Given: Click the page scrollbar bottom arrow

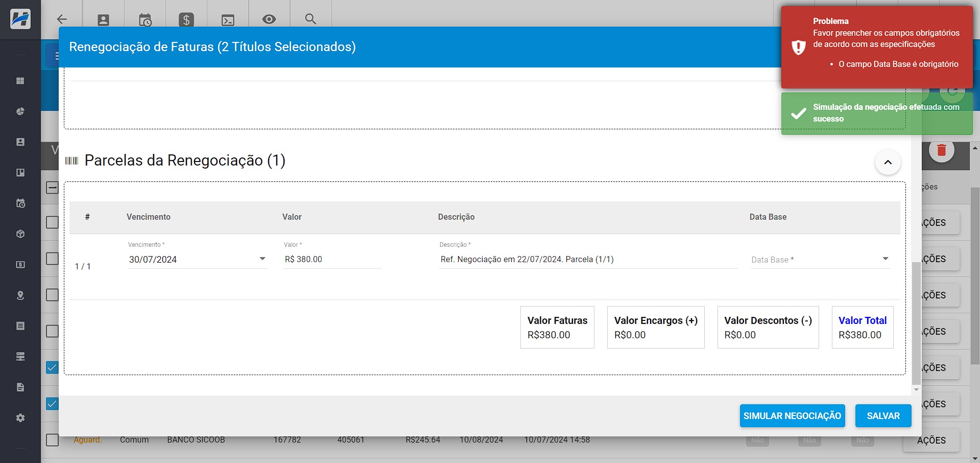Looking at the screenshot, I should [975, 458].
